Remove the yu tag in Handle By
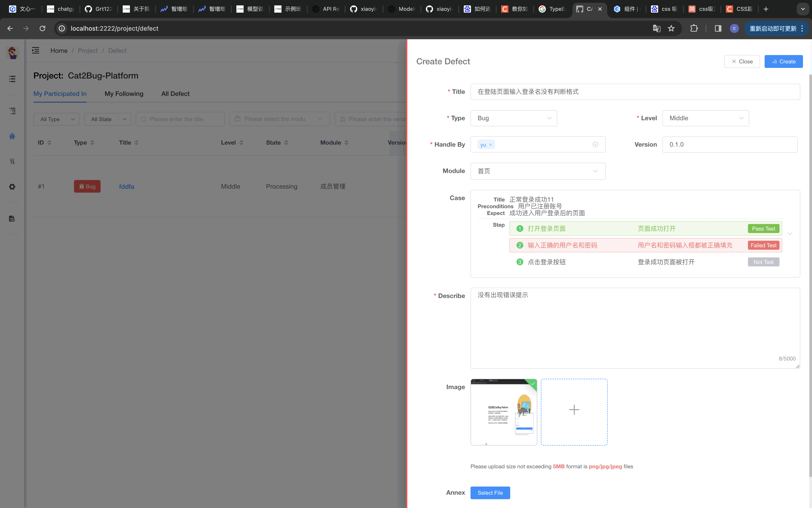 click(491, 145)
